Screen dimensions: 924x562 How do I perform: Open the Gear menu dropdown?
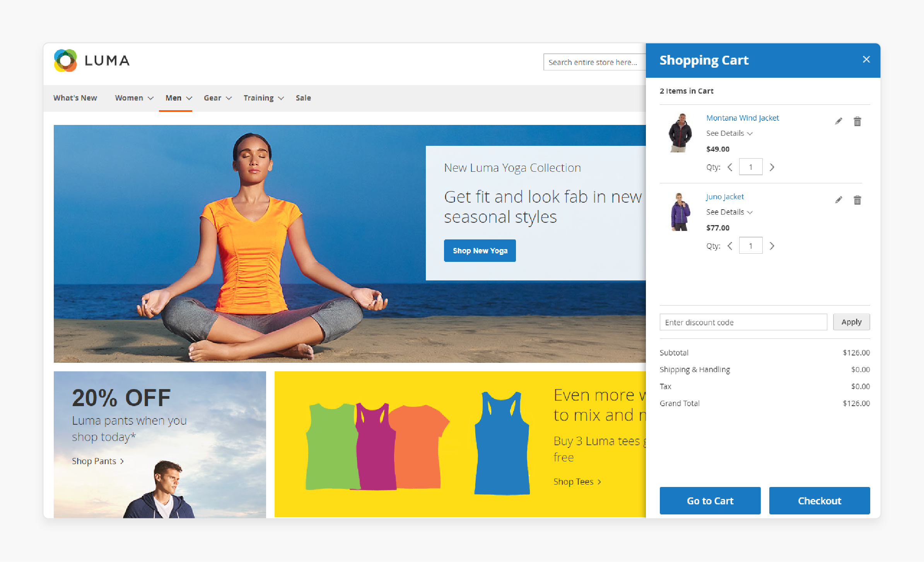217,98
